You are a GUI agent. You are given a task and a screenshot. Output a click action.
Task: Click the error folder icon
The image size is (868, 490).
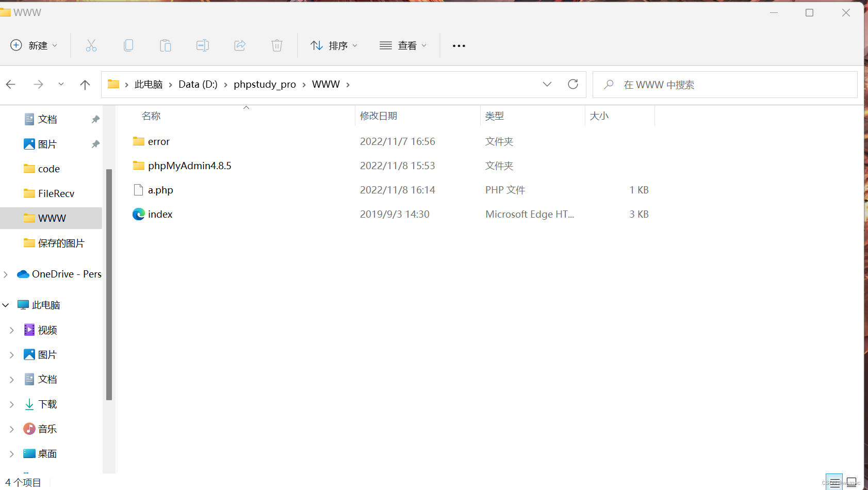139,141
